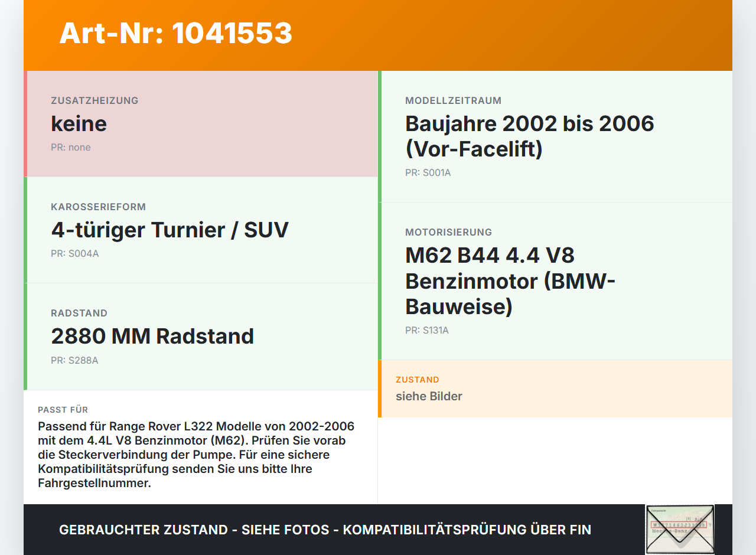Click the 2880 MM Radstand card
Image resolution: width=756 pixels, height=555 pixels.
(x=201, y=337)
